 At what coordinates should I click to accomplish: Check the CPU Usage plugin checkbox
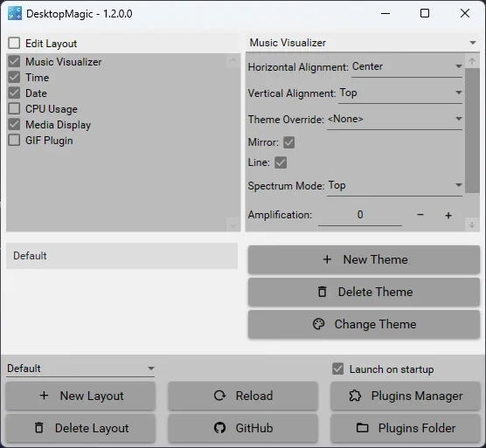14,108
